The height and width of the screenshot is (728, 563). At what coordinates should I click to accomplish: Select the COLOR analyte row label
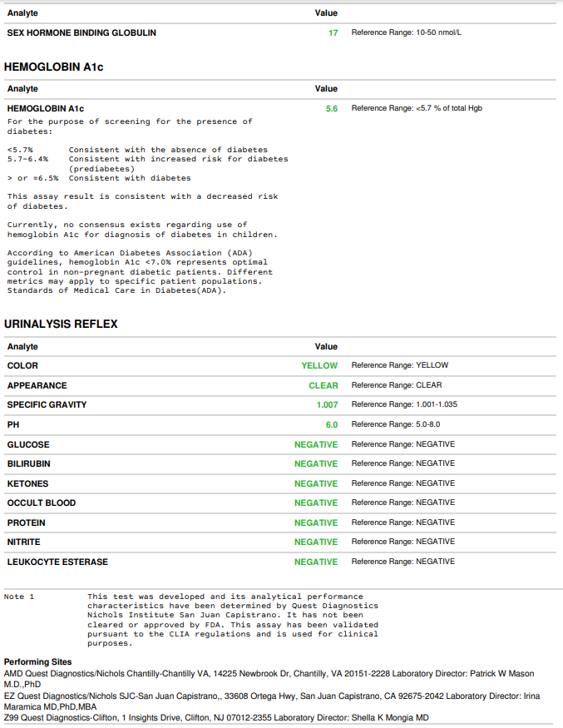22,366
